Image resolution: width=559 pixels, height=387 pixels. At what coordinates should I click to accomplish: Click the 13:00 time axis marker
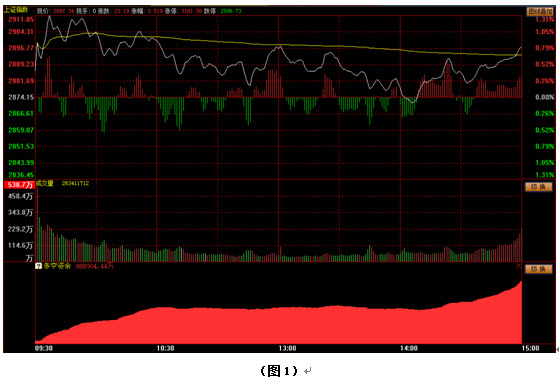pyautogui.click(x=287, y=348)
